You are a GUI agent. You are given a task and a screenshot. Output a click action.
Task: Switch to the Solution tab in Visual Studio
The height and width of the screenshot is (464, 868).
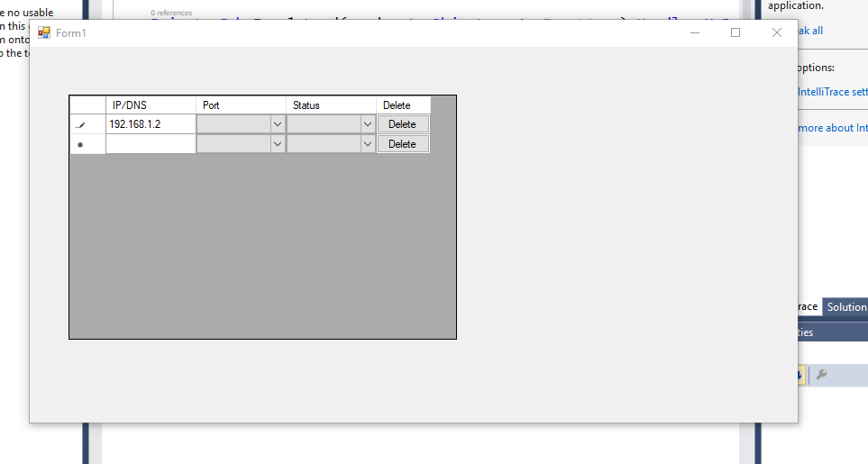click(845, 307)
